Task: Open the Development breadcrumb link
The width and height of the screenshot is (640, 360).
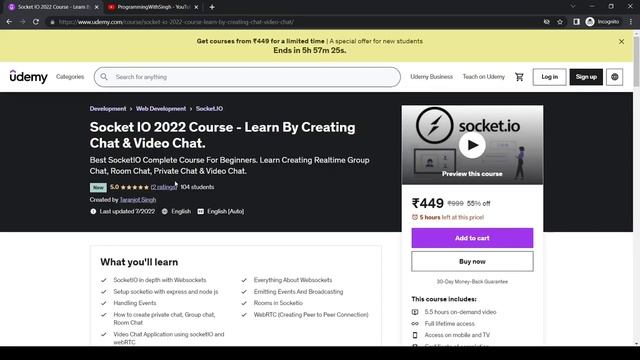Action: point(108,109)
